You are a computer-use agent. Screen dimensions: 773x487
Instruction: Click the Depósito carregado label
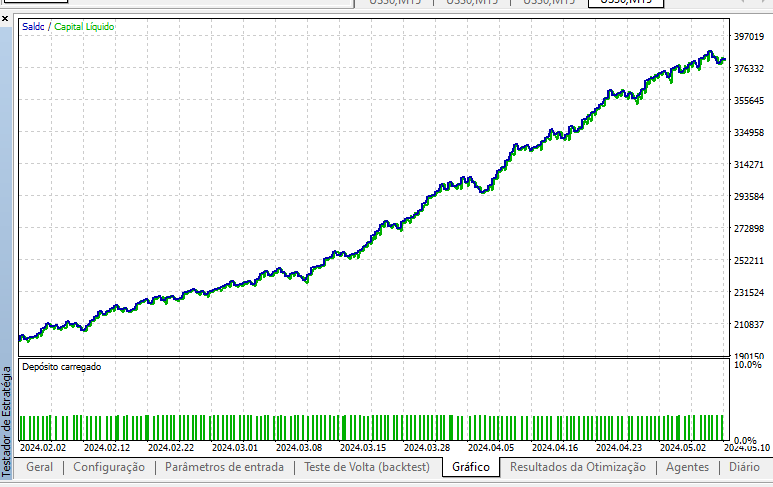coord(61,367)
